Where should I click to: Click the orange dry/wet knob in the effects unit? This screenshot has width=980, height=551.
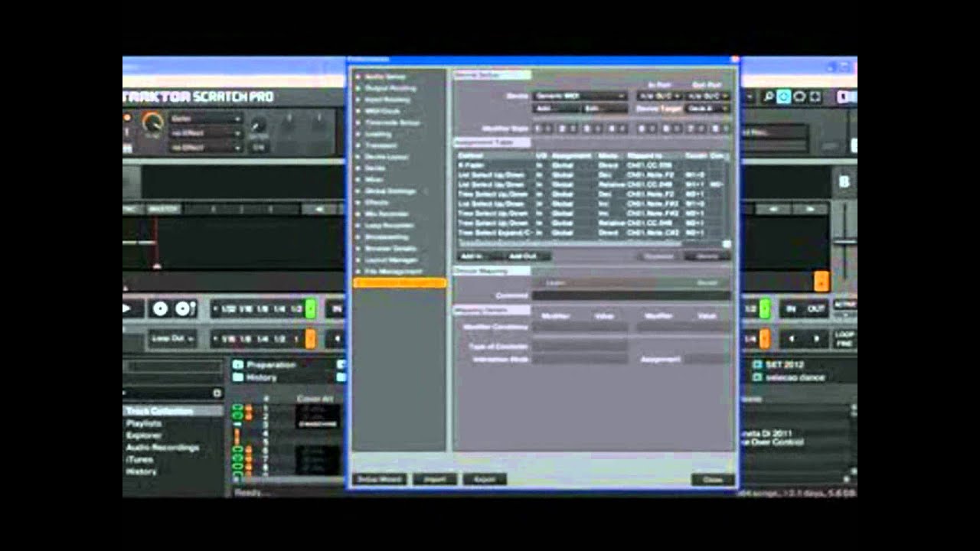[153, 122]
